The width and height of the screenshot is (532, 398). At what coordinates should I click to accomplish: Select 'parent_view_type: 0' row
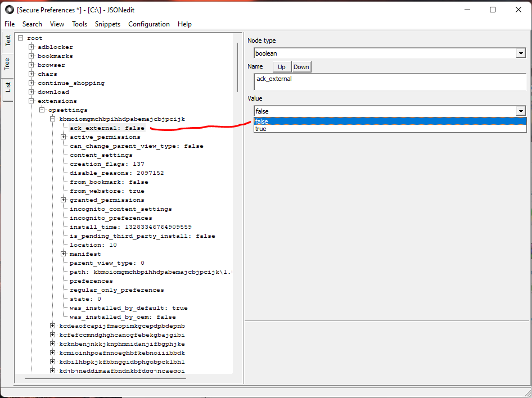click(107, 263)
